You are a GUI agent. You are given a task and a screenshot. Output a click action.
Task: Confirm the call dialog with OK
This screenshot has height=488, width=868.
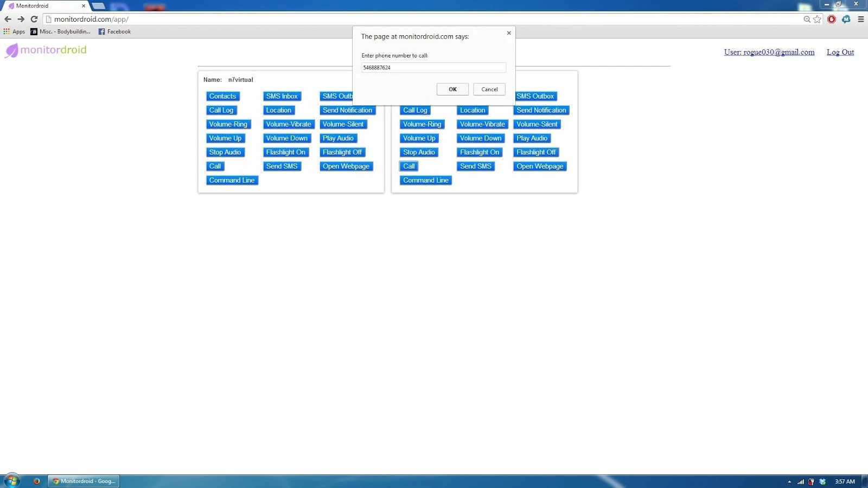coord(452,89)
